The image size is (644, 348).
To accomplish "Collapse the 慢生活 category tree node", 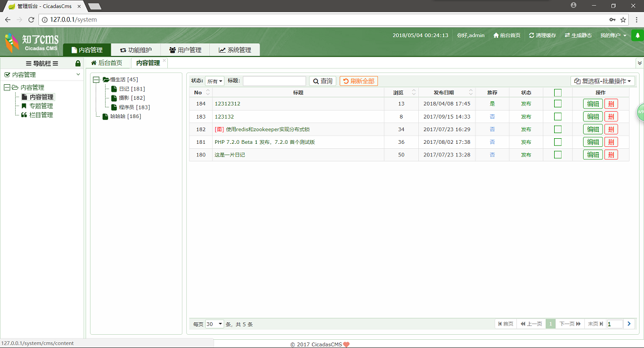I will coord(96,80).
